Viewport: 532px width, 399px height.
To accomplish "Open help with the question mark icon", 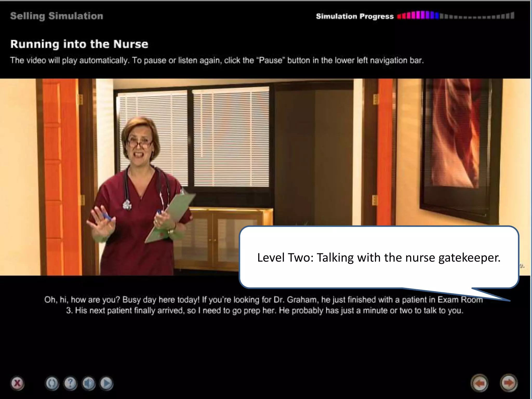I will pyautogui.click(x=70, y=383).
